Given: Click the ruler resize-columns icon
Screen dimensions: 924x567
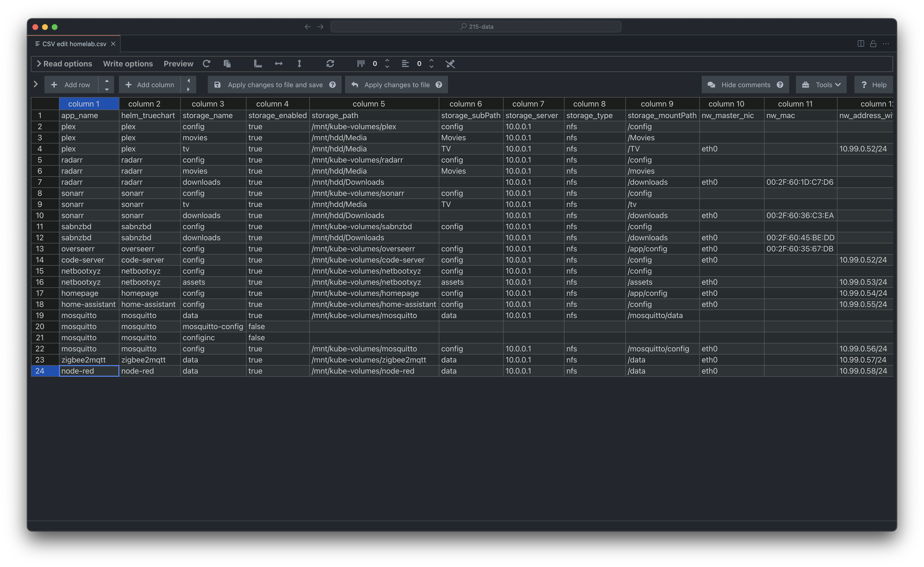Looking at the screenshot, I should (x=258, y=64).
